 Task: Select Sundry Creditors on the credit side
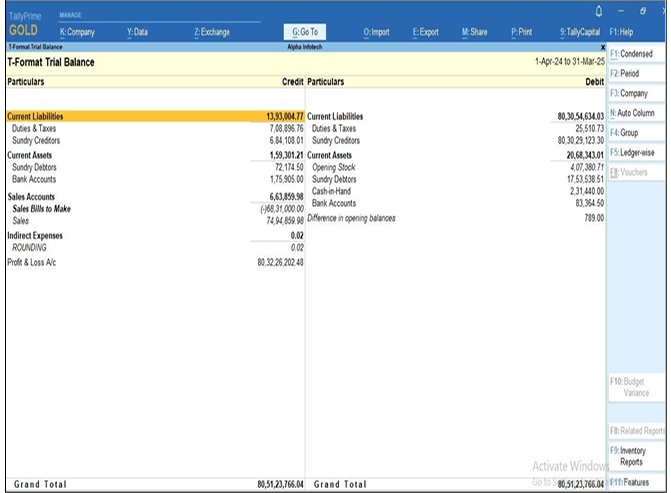pos(155,140)
